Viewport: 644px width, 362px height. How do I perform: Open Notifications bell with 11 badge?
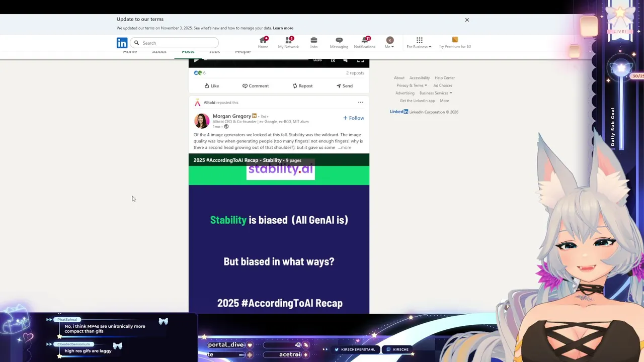click(364, 43)
